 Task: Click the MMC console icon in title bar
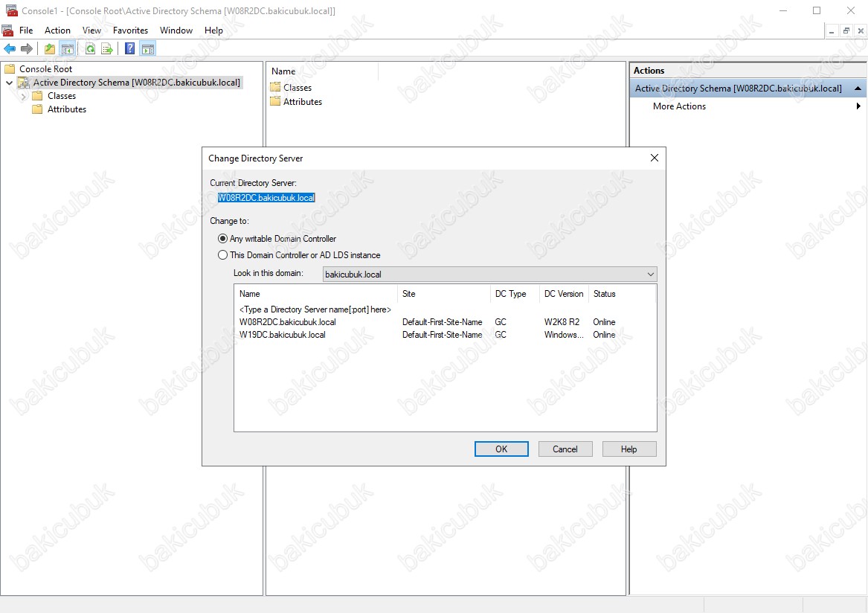click(10, 10)
